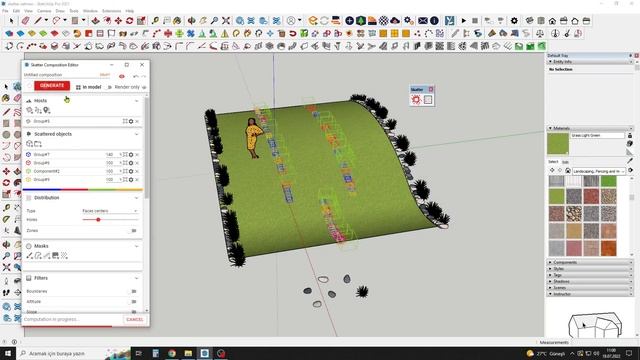Image resolution: width=640 pixels, height=360 pixels.
Task: Select the image mask tool
Action: 56,256
